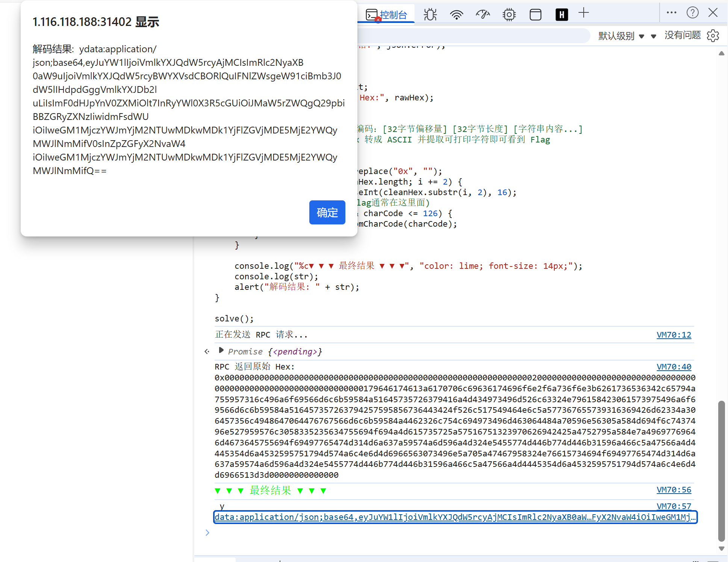Open source link VM70:12
The image size is (728, 562).
(674, 335)
